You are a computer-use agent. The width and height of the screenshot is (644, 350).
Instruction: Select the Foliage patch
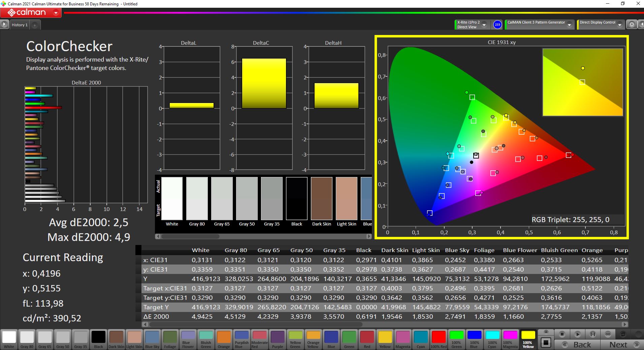click(170, 339)
